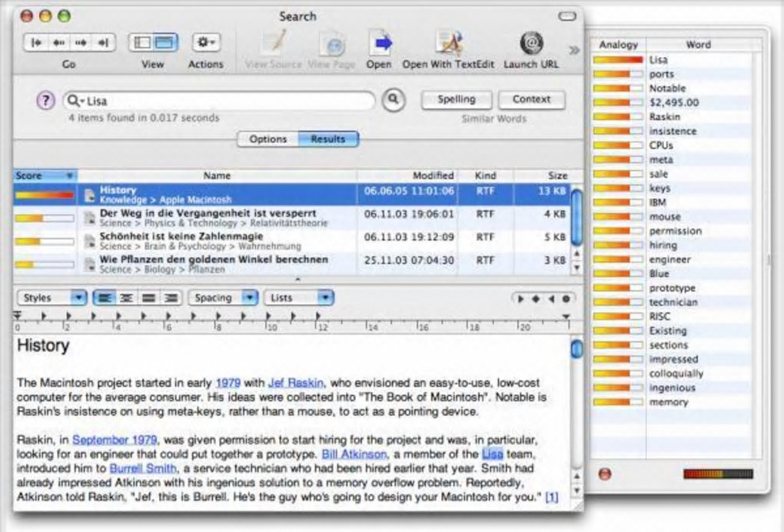Click toolbar toggle pill button
The image size is (784, 532).
point(567,16)
